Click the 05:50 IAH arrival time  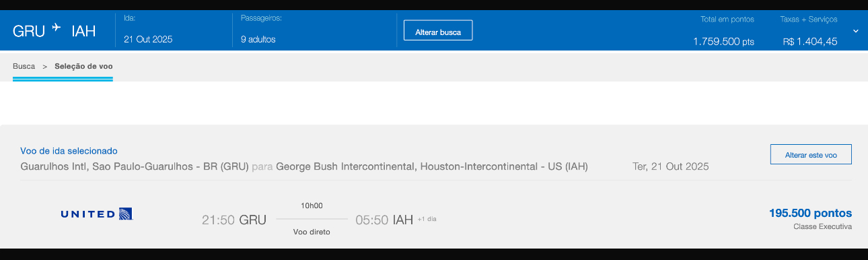click(x=384, y=220)
